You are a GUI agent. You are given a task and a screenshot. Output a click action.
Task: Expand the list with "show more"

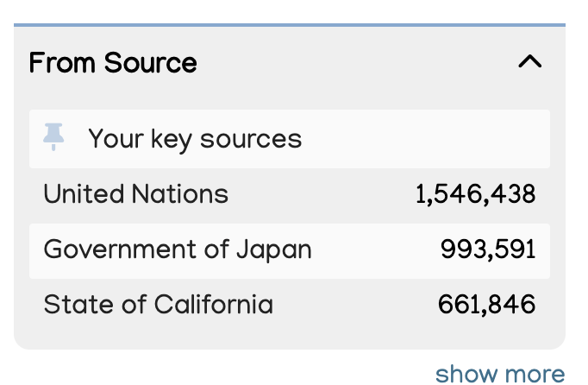[500, 374]
